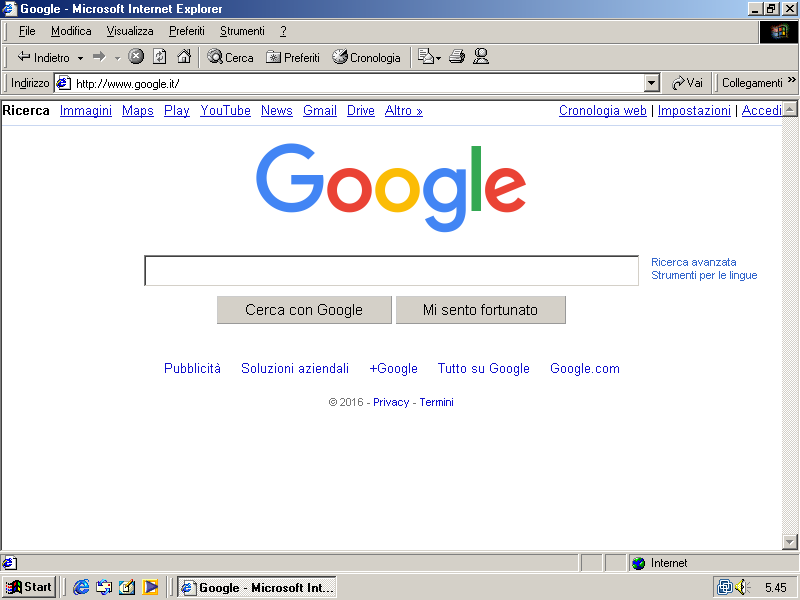This screenshot has width=800, height=600.
Task: Click the forward arrow toolbar button
Action: pyautogui.click(x=99, y=57)
